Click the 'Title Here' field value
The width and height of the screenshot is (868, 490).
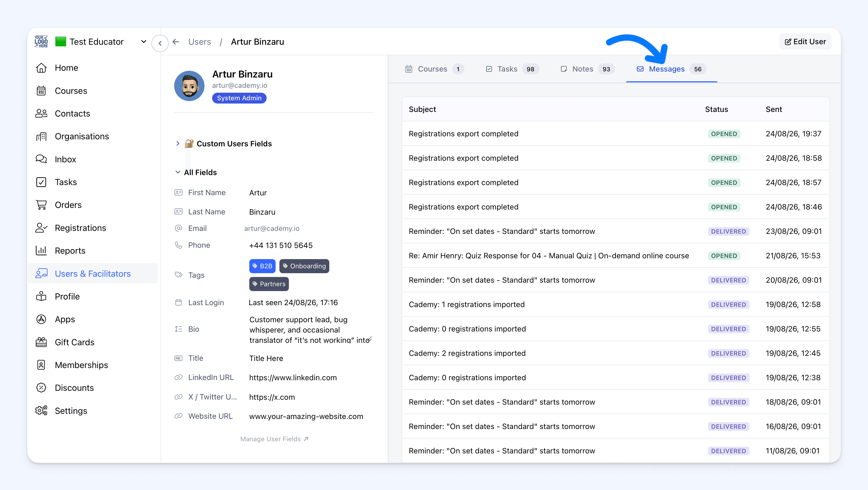(x=266, y=358)
